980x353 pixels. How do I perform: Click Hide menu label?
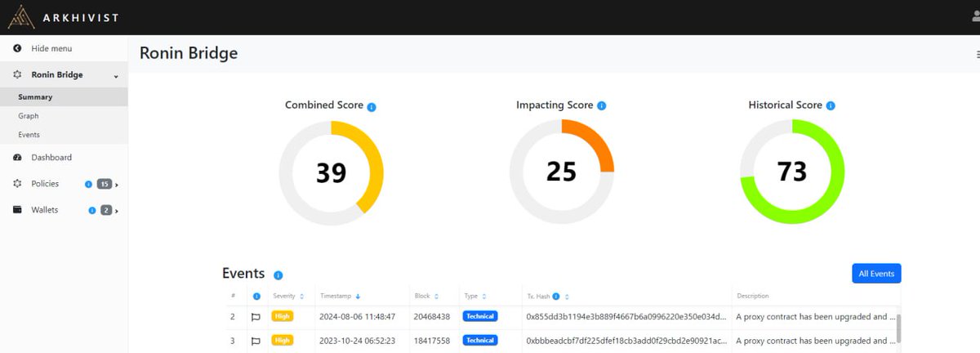click(x=51, y=48)
